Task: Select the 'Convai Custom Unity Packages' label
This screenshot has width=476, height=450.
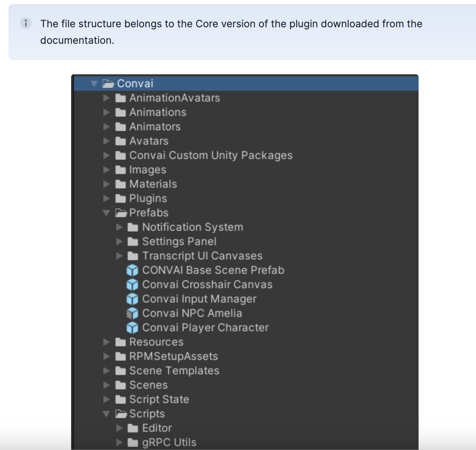Action: [211, 156]
